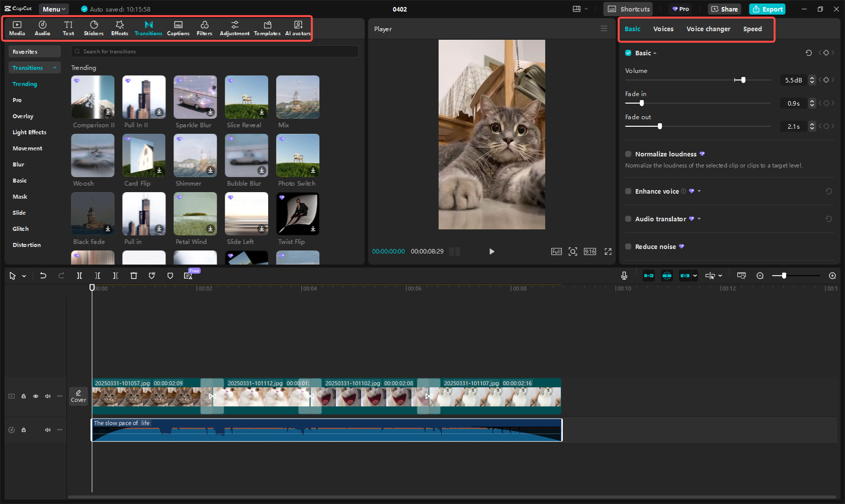
Task: Click the Undo icon above the timeline
Action: point(43,276)
